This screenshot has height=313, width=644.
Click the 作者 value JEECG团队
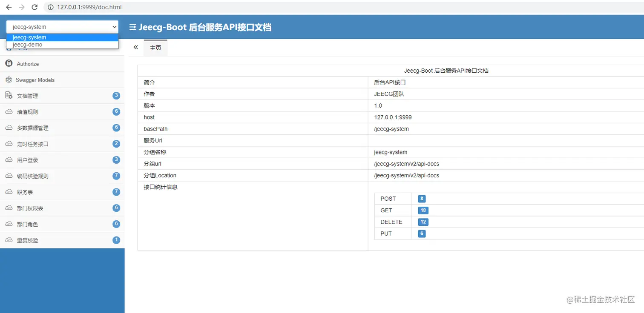389,94
